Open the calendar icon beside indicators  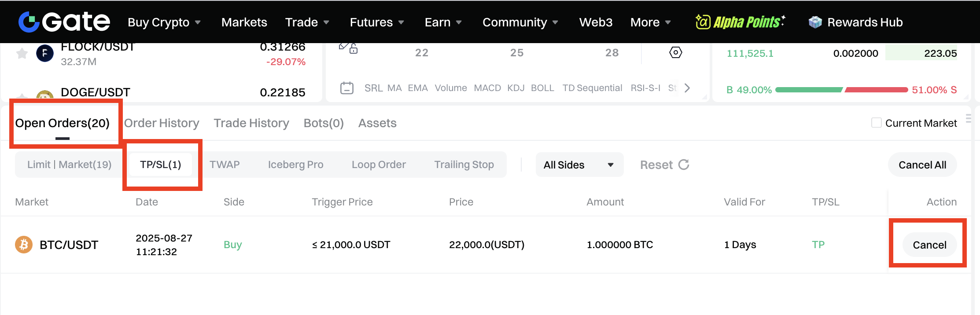tap(347, 88)
